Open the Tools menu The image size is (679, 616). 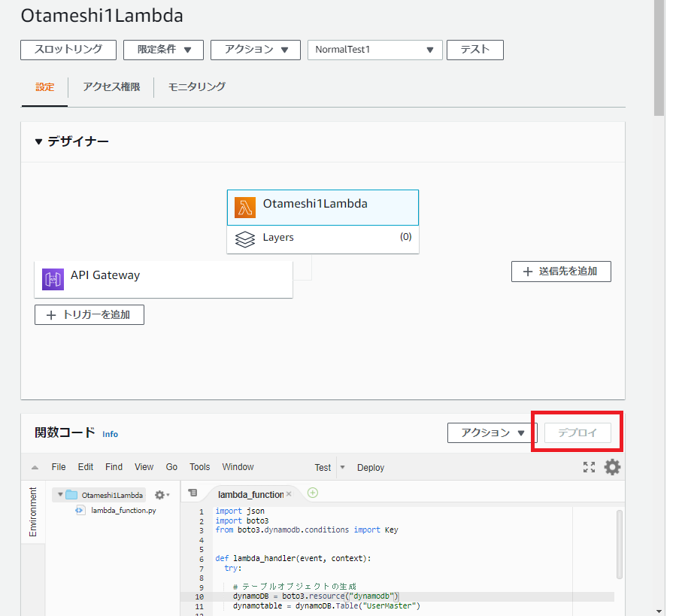click(199, 467)
